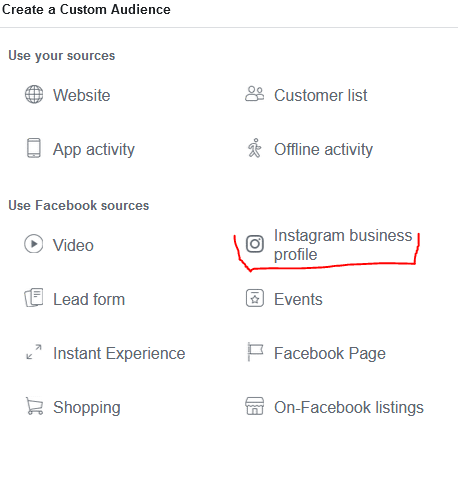Click the Video play icon

34,244
